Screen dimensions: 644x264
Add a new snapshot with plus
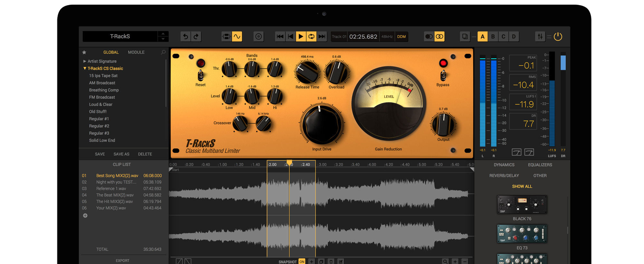click(x=311, y=262)
